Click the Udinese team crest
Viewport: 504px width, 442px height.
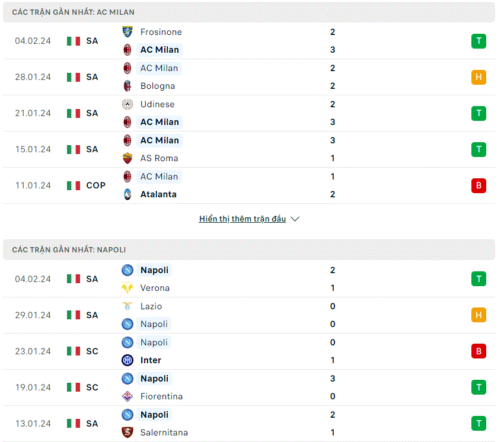pyautogui.click(x=127, y=104)
